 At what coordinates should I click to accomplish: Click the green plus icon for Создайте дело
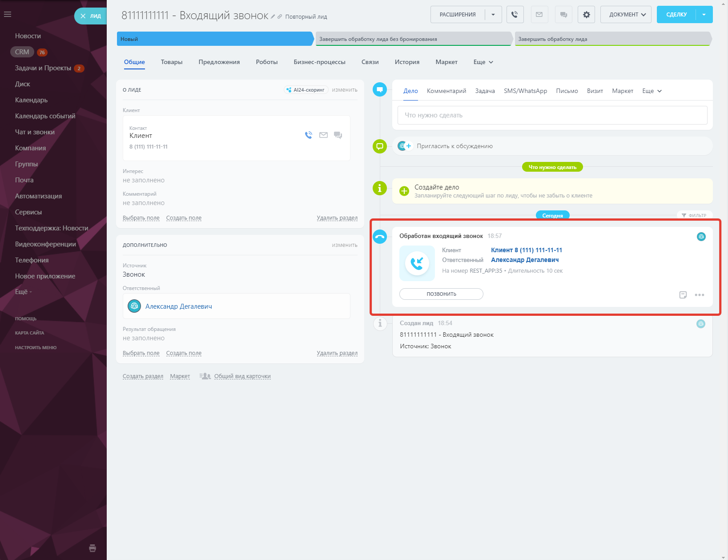pyautogui.click(x=404, y=191)
